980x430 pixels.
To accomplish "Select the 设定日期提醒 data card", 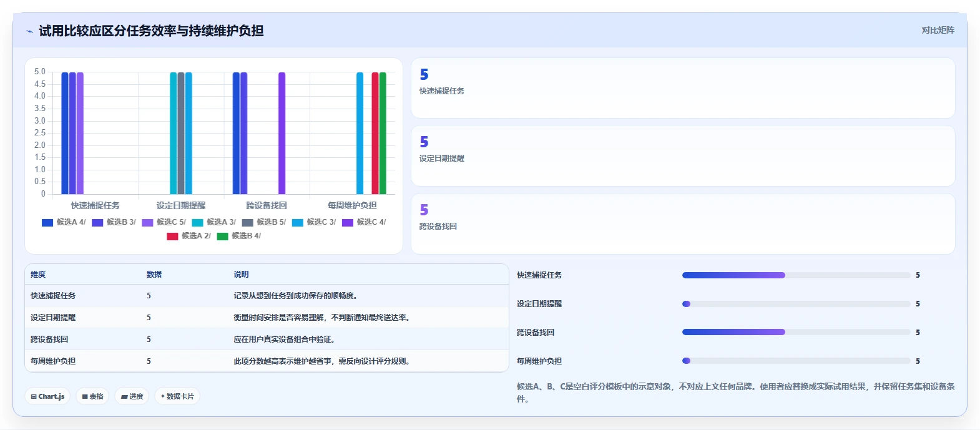I will 683,156.
